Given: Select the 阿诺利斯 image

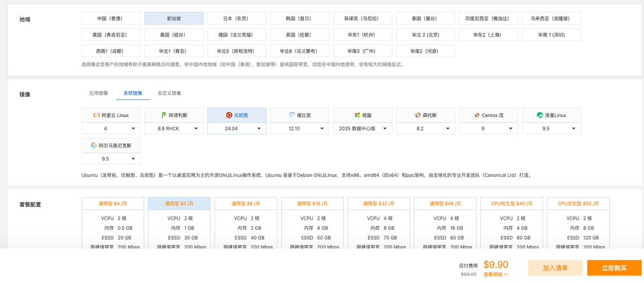Looking at the screenshot, I should (x=174, y=115).
